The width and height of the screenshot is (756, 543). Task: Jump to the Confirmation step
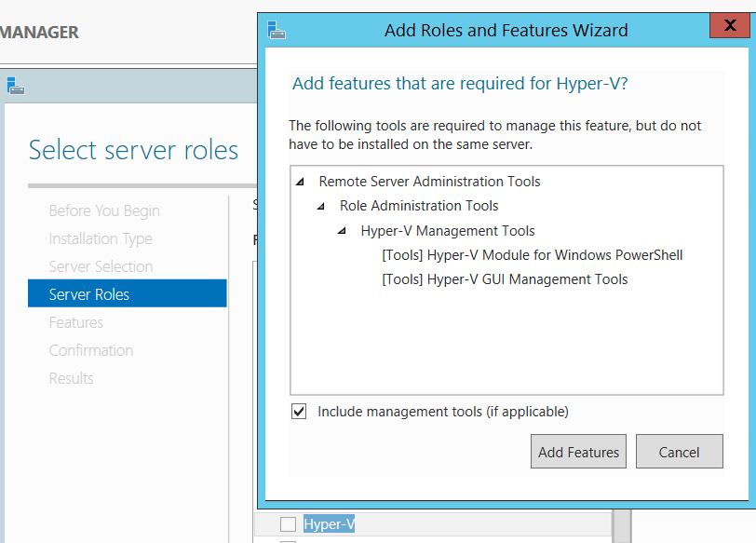tap(91, 350)
